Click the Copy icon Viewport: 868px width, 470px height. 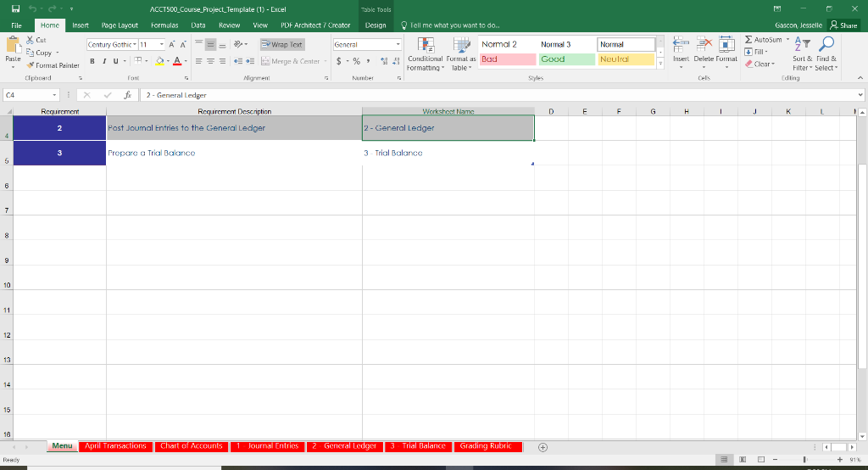coord(30,53)
